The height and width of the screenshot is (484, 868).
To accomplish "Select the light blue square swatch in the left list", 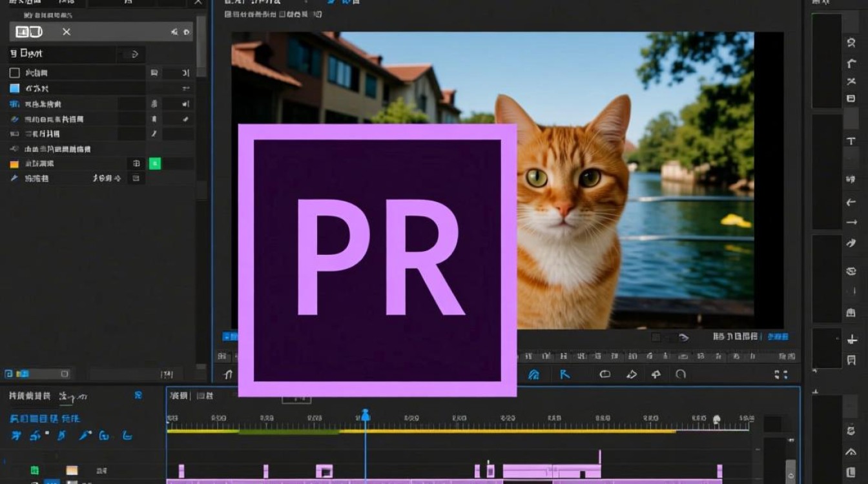I will pyautogui.click(x=14, y=88).
